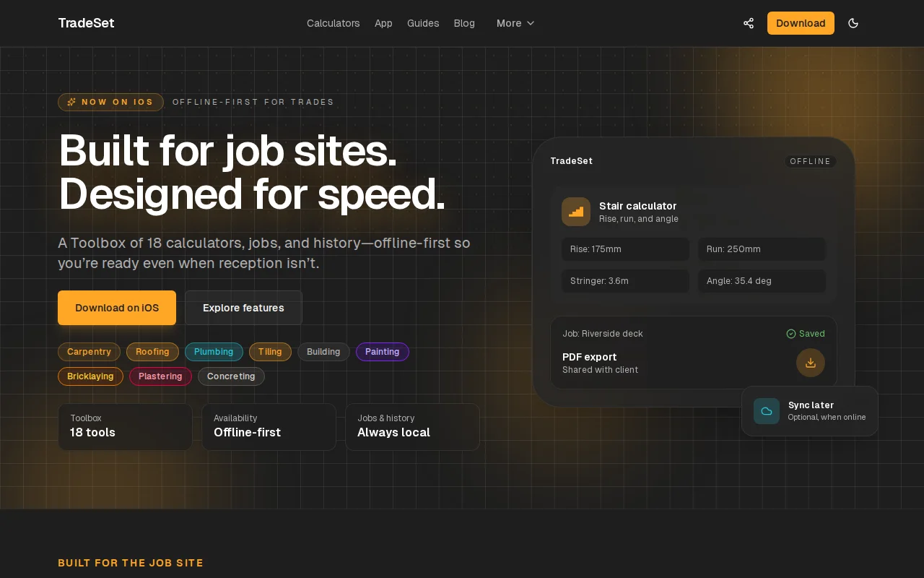924x578 pixels.
Task: Click the Rise: 175mm field
Action: coord(625,249)
